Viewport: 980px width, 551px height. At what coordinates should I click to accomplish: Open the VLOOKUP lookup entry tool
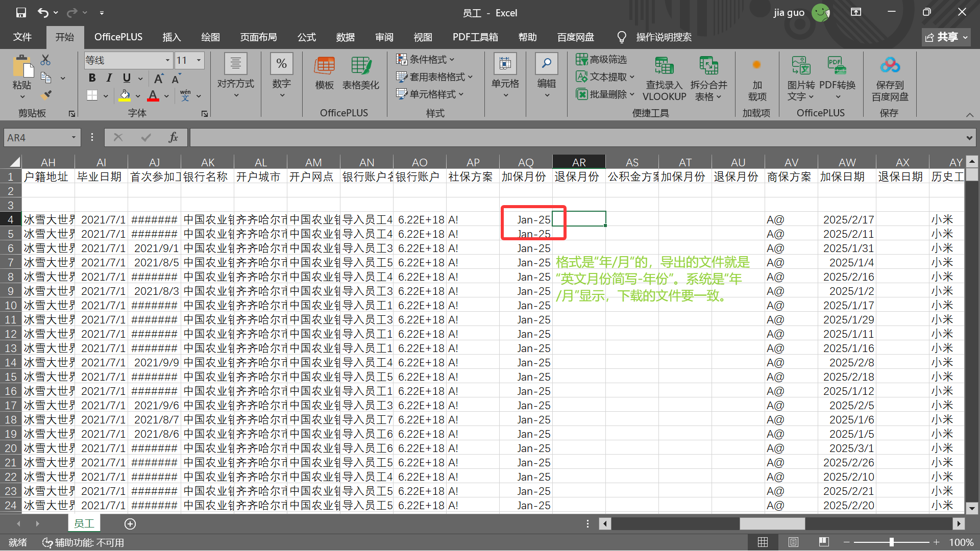click(664, 78)
